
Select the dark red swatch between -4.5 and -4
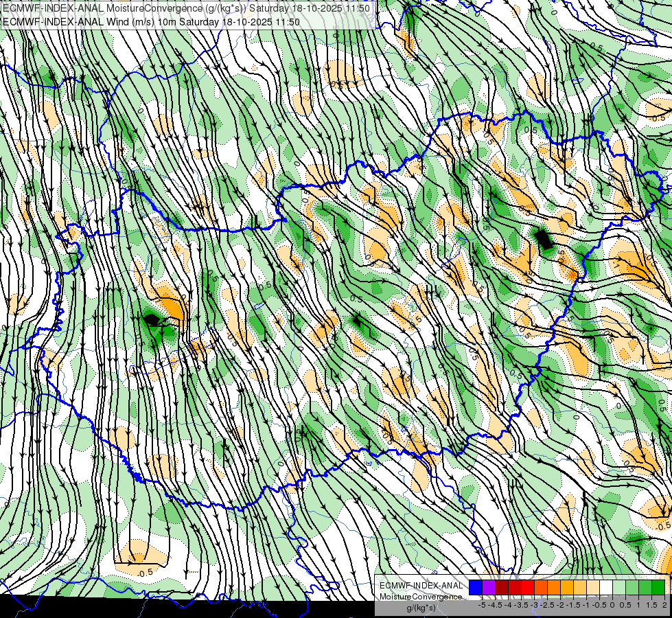[502, 587]
